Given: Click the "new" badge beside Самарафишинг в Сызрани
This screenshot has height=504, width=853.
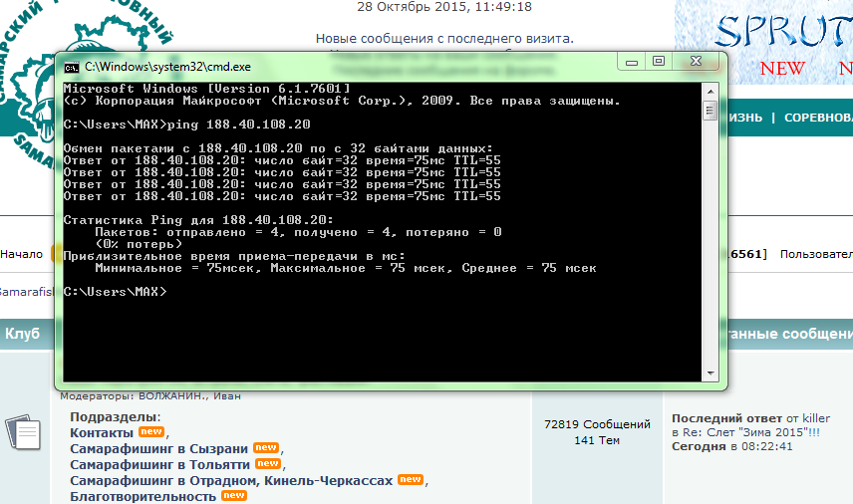Looking at the screenshot, I should pyautogui.click(x=265, y=448).
